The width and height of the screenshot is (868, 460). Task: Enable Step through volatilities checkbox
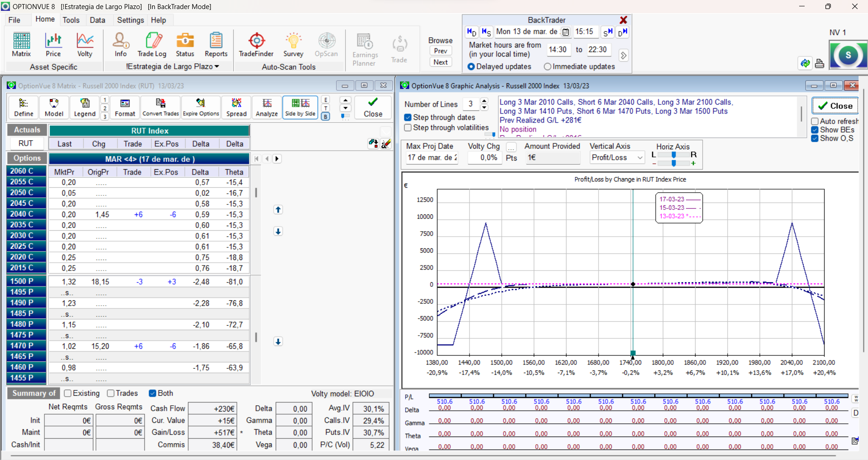[408, 128]
